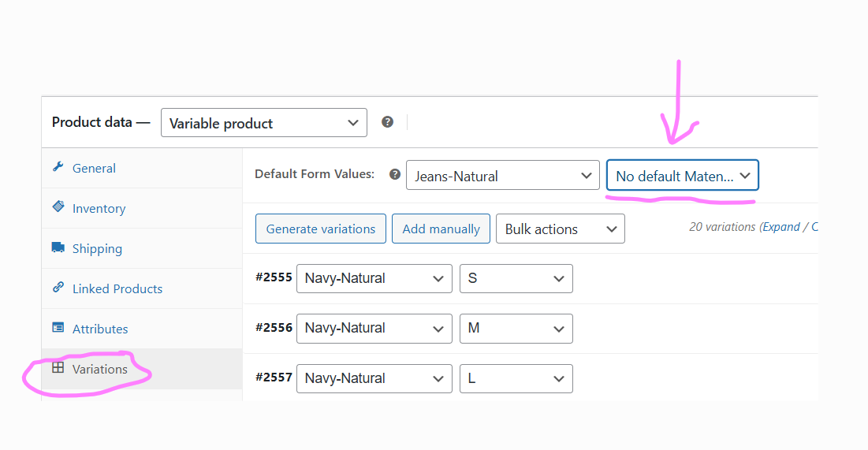This screenshot has height=450, width=868.
Task: Click the Add manually button
Action: click(x=441, y=229)
